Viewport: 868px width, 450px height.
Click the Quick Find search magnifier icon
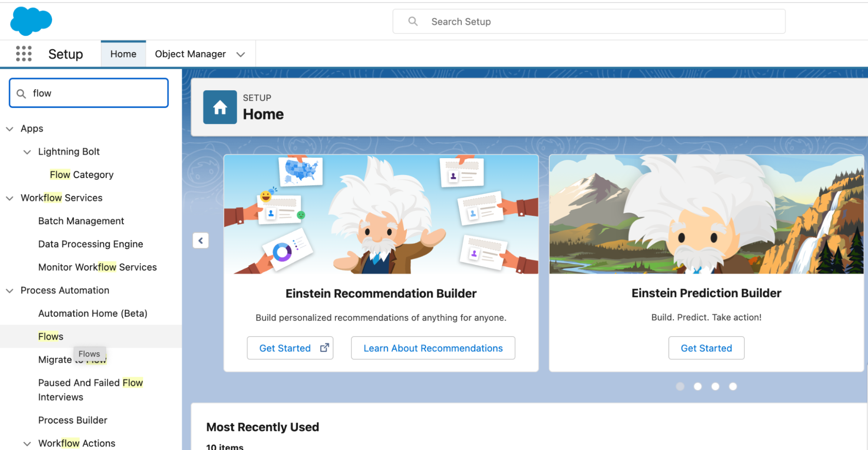21,93
